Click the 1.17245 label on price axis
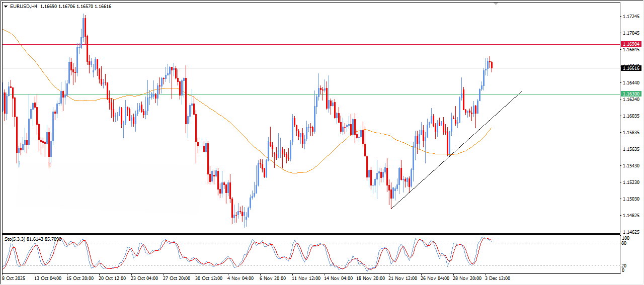 [631, 17]
